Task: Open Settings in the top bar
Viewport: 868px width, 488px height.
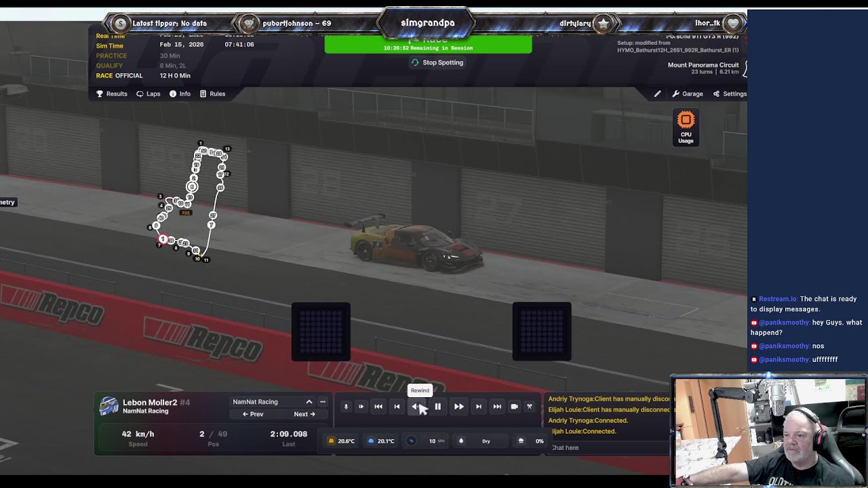Action: (x=730, y=94)
